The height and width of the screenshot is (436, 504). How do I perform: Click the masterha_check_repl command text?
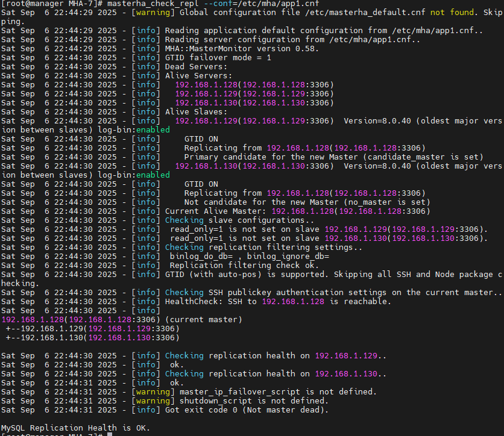153,4
